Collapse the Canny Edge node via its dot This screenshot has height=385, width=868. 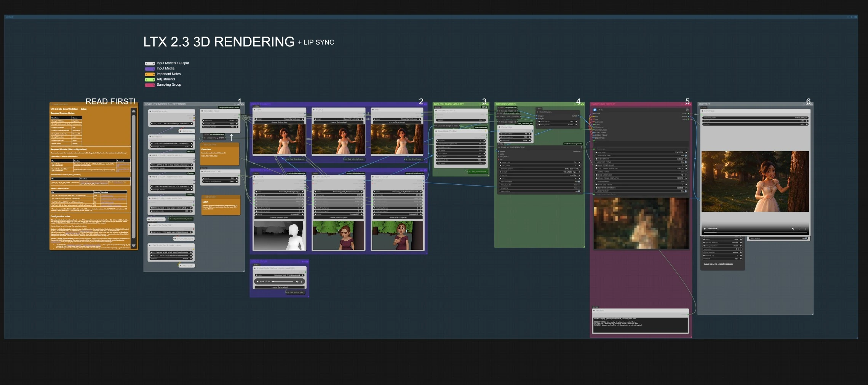499,127
